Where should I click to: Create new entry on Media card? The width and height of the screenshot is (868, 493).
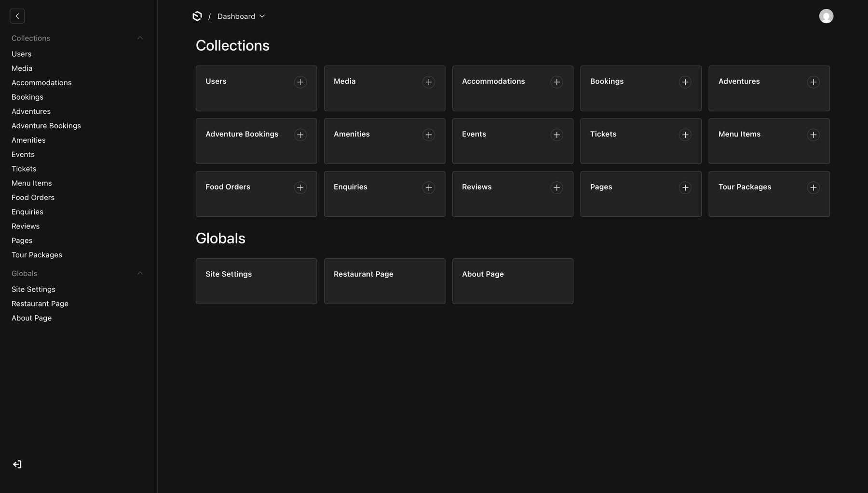click(429, 82)
